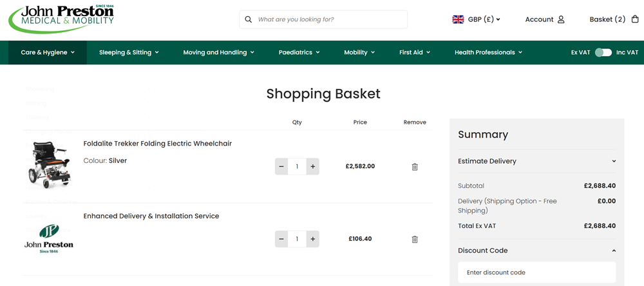Open the Basket bag icon
This screenshot has height=286, width=644.
(635, 19)
